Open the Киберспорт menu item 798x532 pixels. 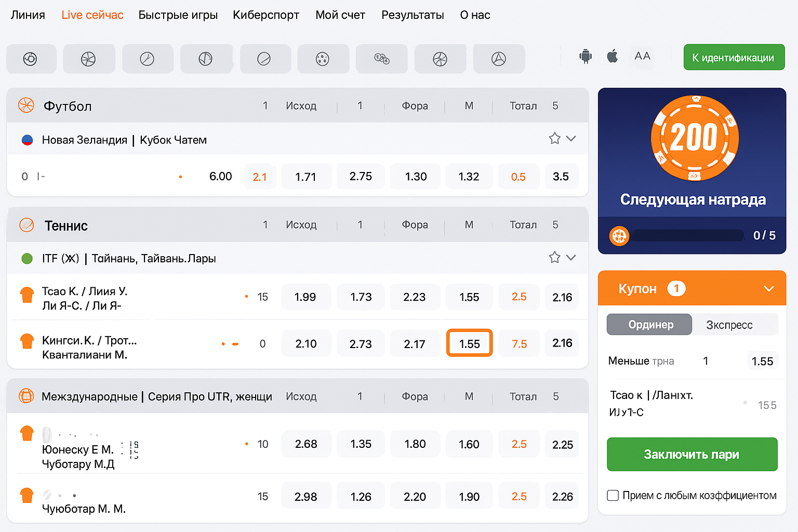[x=265, y=15]
